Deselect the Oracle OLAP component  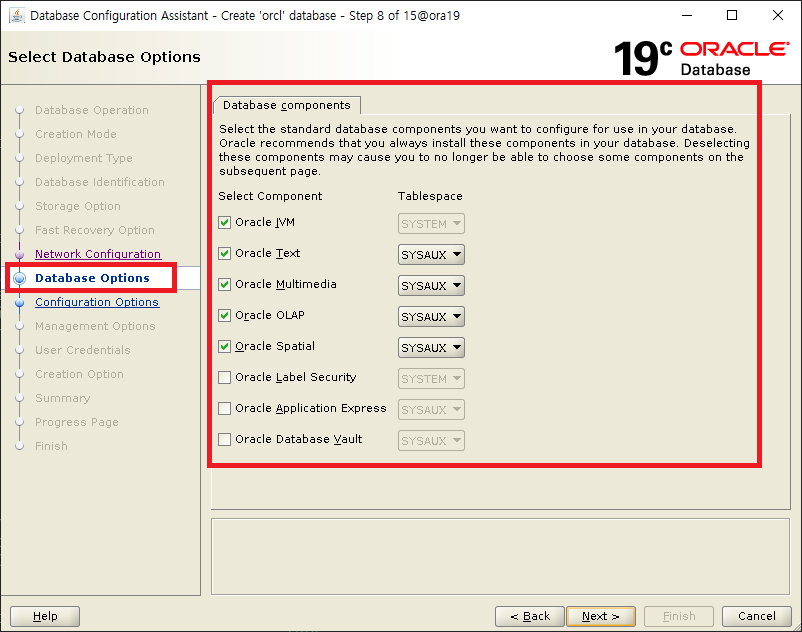point(224,315)
